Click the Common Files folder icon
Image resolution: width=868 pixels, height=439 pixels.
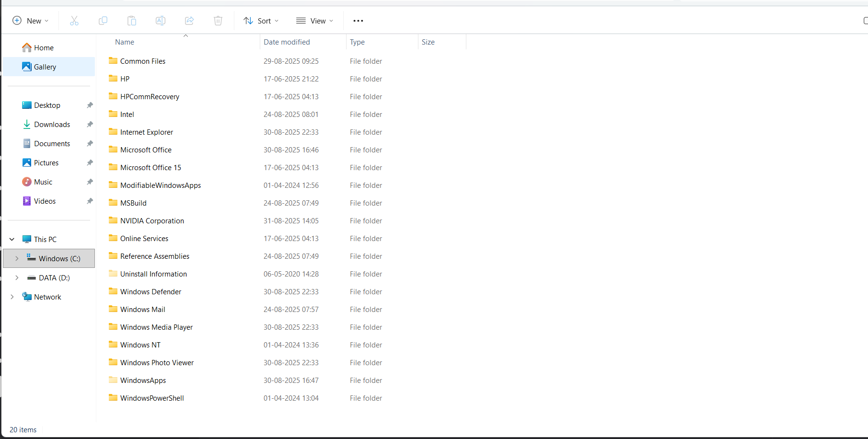click(113, 61)
